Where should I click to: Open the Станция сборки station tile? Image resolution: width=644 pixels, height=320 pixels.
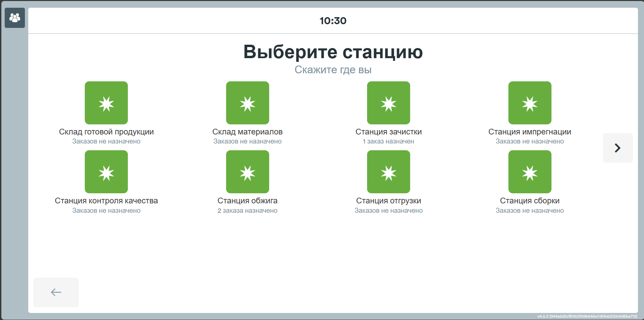click(530, 172)
